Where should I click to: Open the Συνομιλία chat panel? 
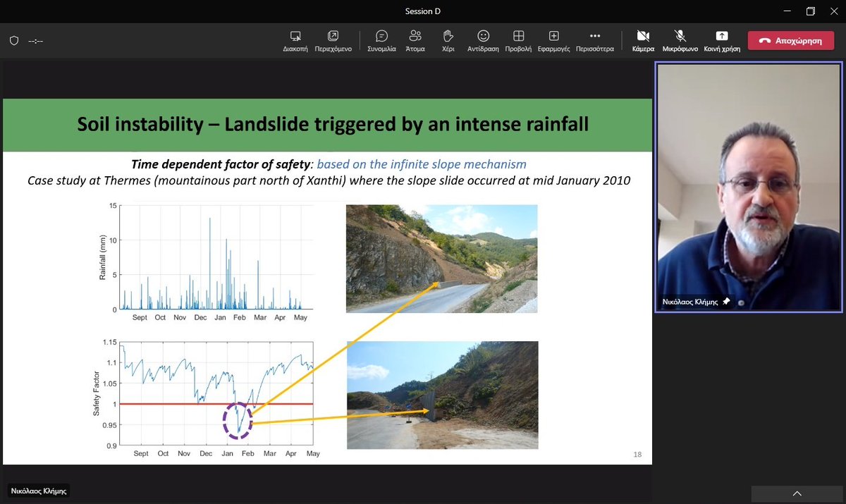tap(381, 41)
